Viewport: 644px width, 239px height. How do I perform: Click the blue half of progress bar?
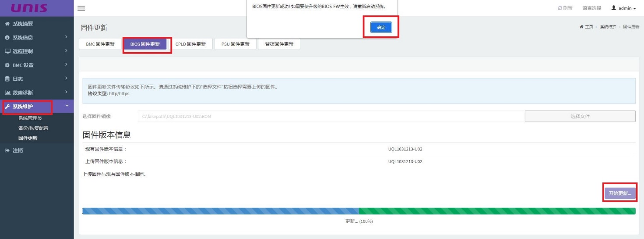(221, 211)
